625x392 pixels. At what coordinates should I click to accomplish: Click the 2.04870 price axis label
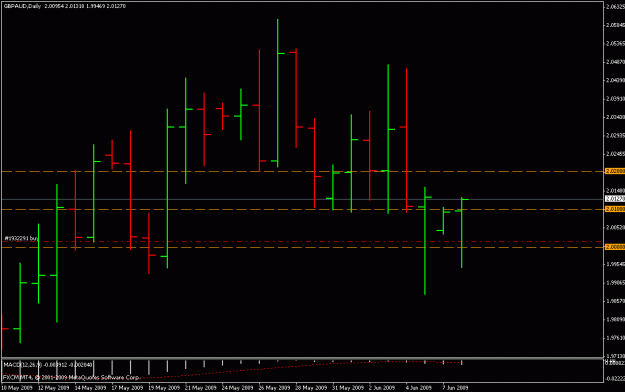pos(615,62)
